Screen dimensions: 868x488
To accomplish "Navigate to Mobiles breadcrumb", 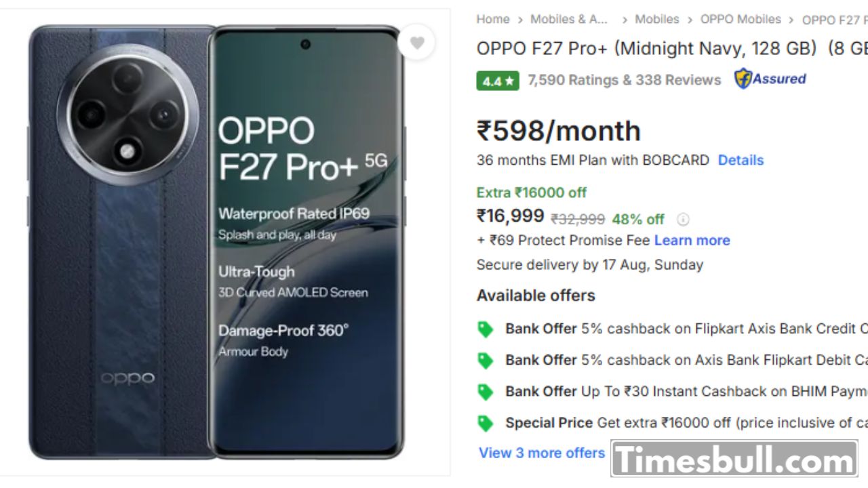I will [656, 19].
